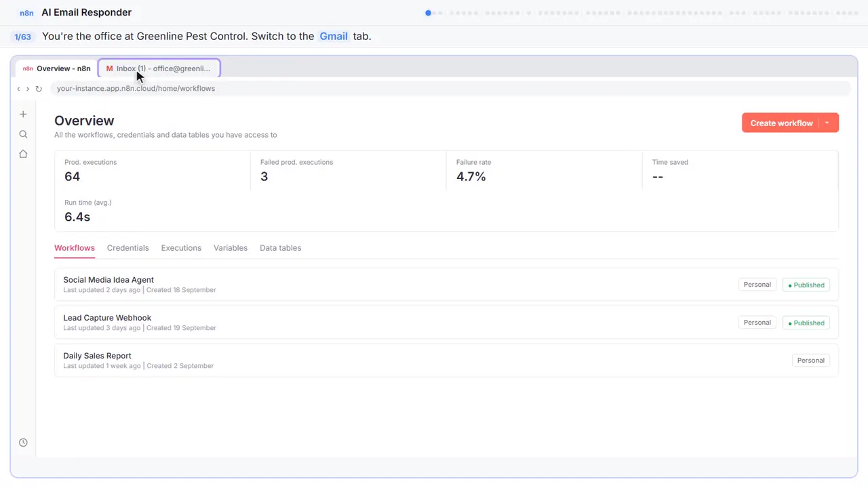868x488 pixels.
Task: Click the first blue progress dot in header
Action: point(428,13)
